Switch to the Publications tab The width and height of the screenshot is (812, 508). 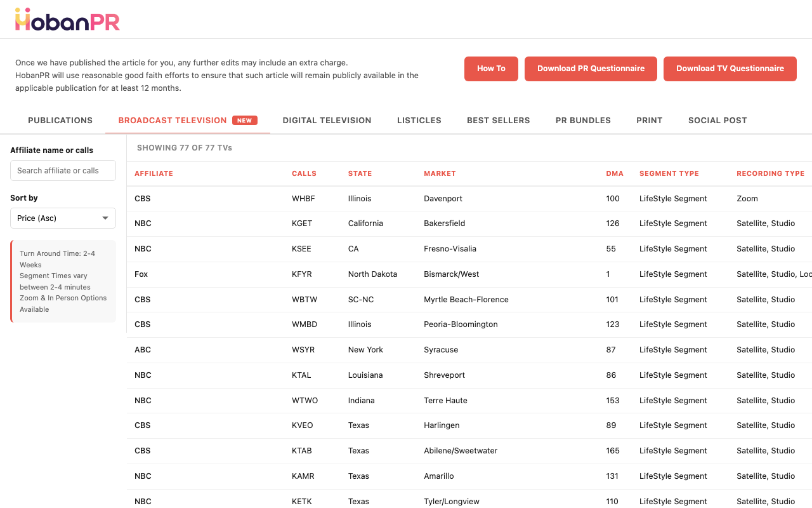pyautogui.click(x=60, y=120)
